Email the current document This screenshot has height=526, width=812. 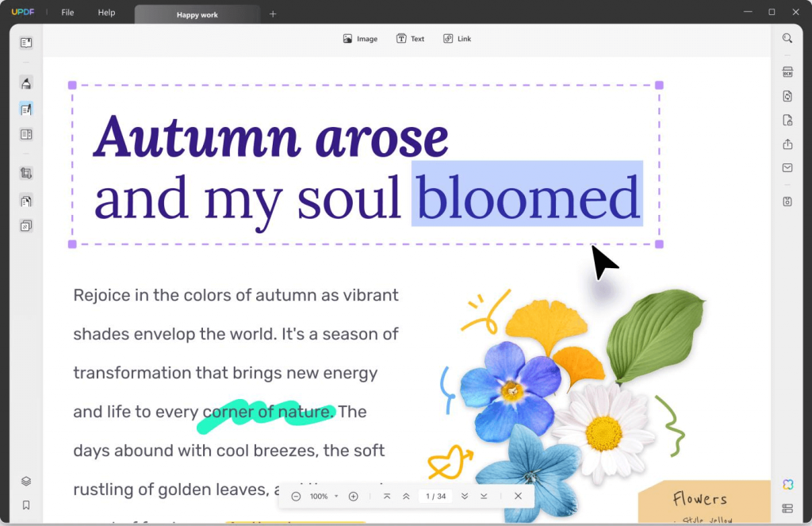point(787,167)
